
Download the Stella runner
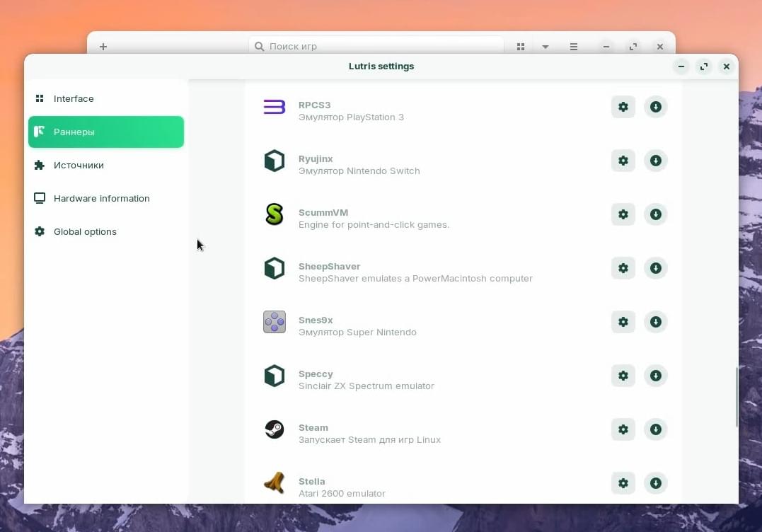coord(656,483)
